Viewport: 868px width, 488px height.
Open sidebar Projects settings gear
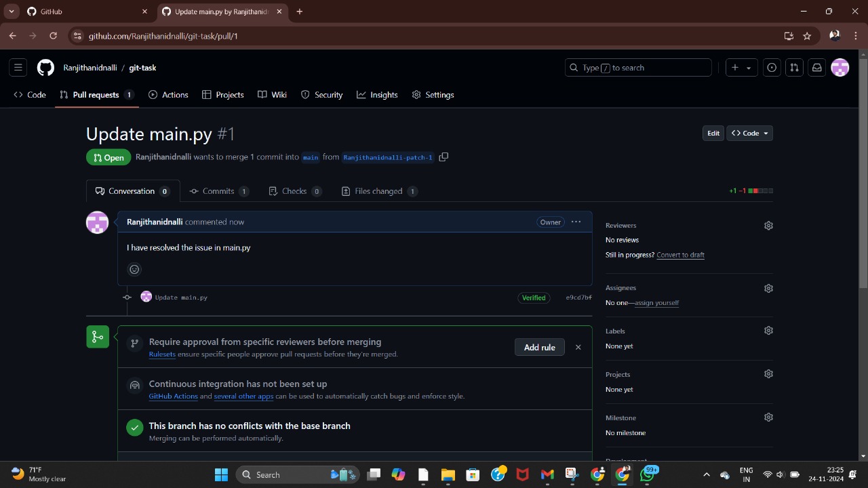click(x=768, y=374)
